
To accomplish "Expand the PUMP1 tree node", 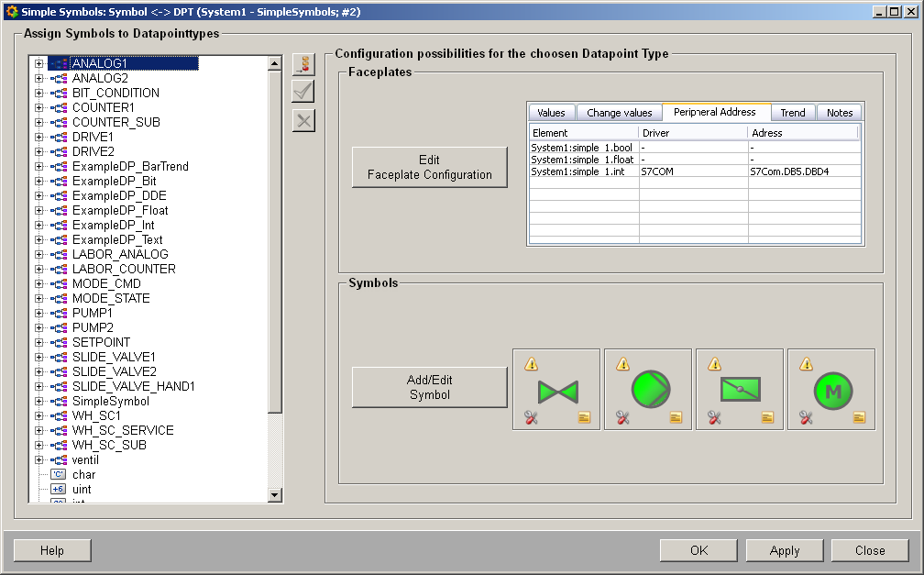I will point(38,313).
